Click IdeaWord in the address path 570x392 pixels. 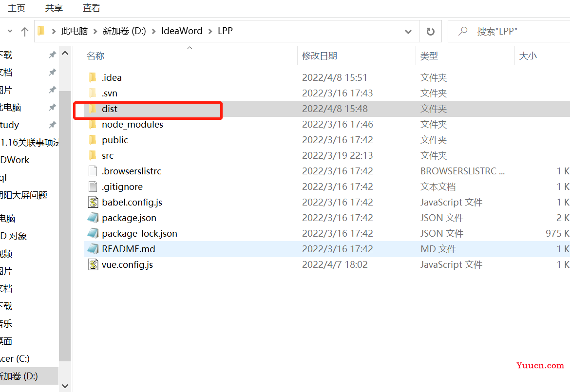(182, 31)
